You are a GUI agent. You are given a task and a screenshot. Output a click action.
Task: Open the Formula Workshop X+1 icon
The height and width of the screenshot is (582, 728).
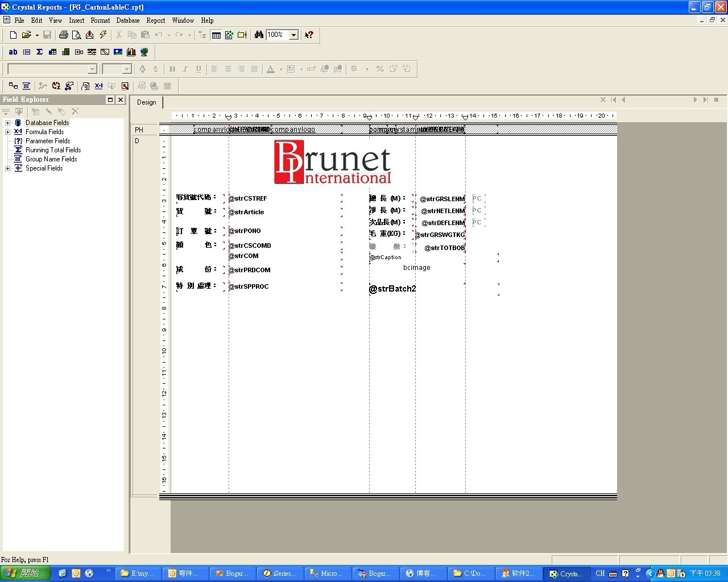pos(98,86)
